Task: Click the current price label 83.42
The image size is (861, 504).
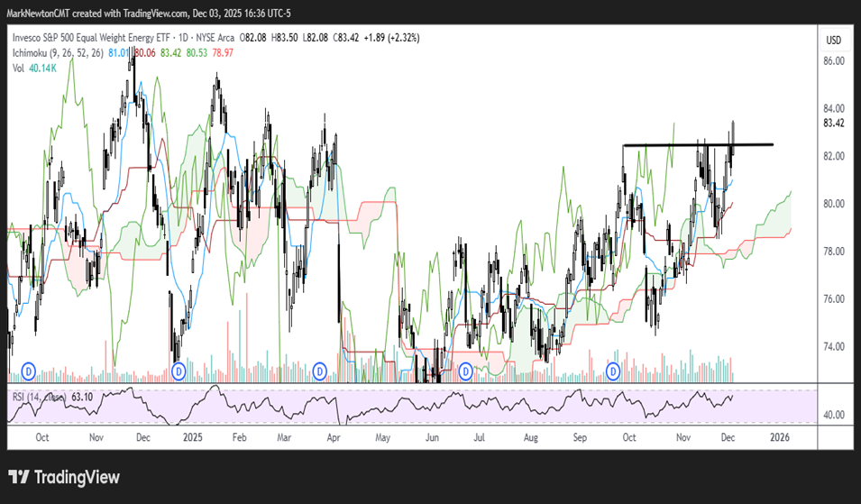Action: pyautogui.click(x=833, y=124)
